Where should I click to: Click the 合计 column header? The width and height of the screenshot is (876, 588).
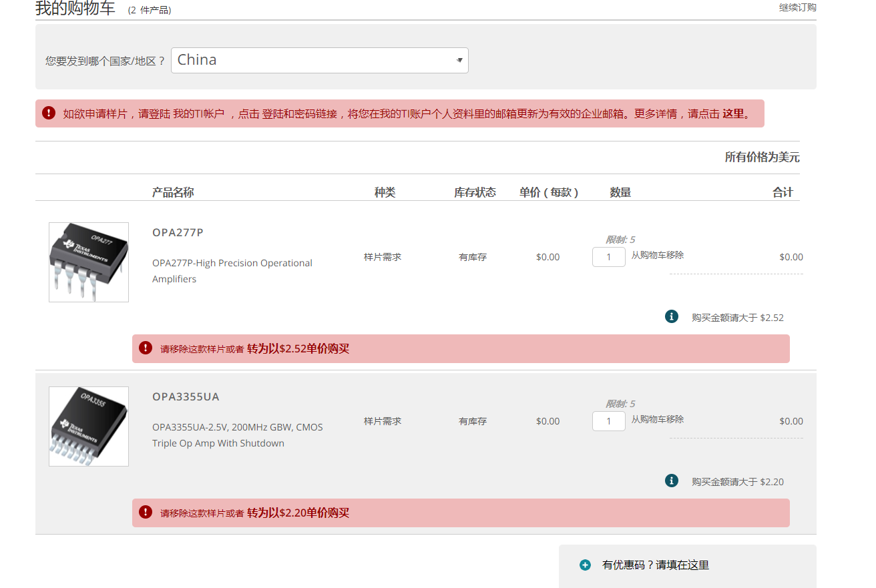tap(783, 192)
